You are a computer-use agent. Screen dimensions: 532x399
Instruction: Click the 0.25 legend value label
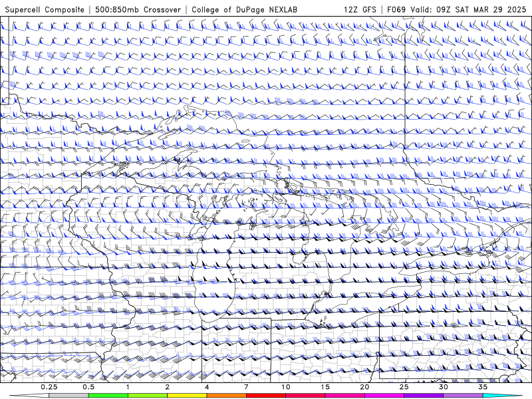[49, 387]
